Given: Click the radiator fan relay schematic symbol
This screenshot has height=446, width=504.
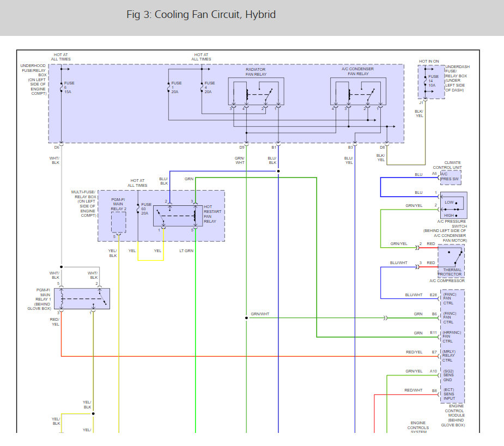Looking at the screenshot, I should point(256,91).
